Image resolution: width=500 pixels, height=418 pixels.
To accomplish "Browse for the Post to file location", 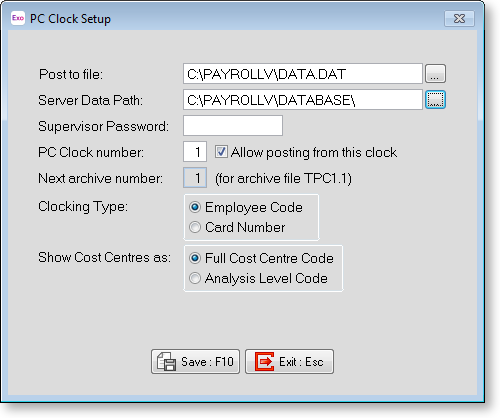I will pos(435,74).
